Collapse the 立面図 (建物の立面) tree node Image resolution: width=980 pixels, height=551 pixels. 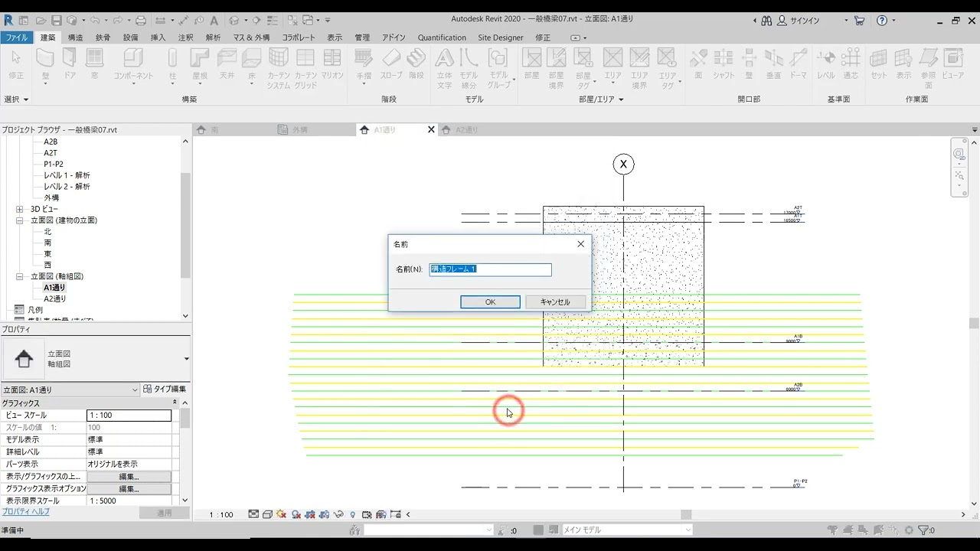[x=20, y=220]
